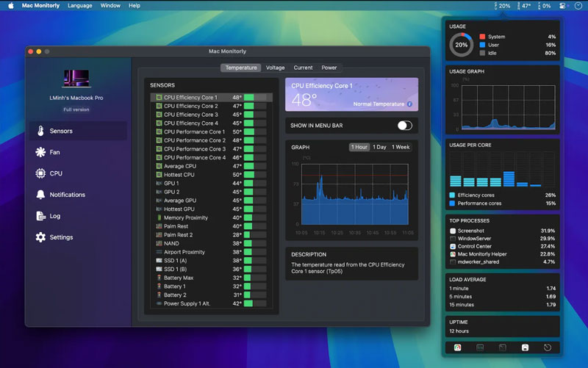Open Notifications bell in sidebar
This screenshot has width=588, height=368.
[x=67, y=195]
